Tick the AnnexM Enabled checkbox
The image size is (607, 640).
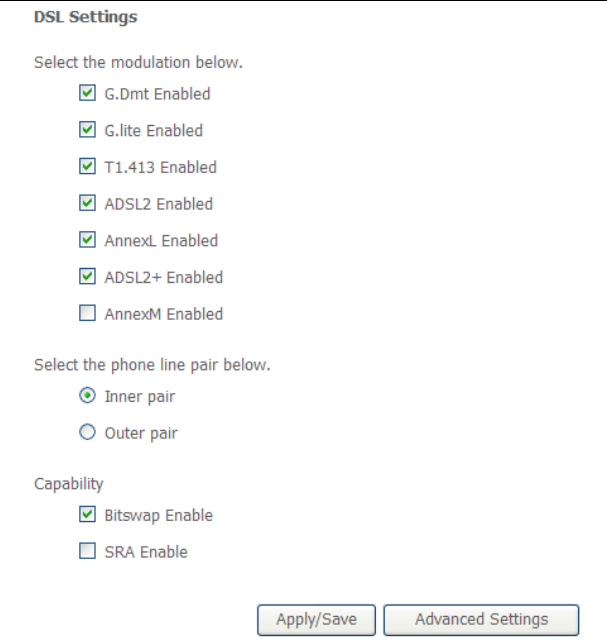tap(87, 314)
